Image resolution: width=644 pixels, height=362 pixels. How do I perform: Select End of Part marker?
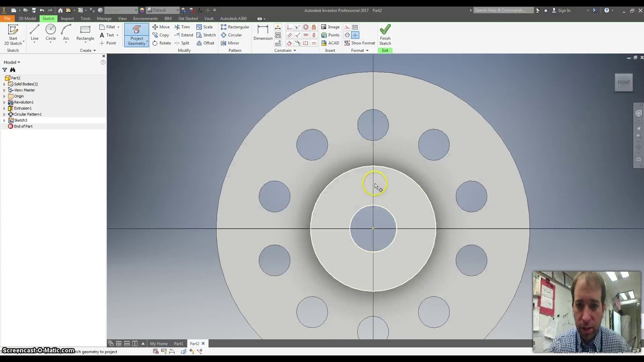(x=23, y=126)
